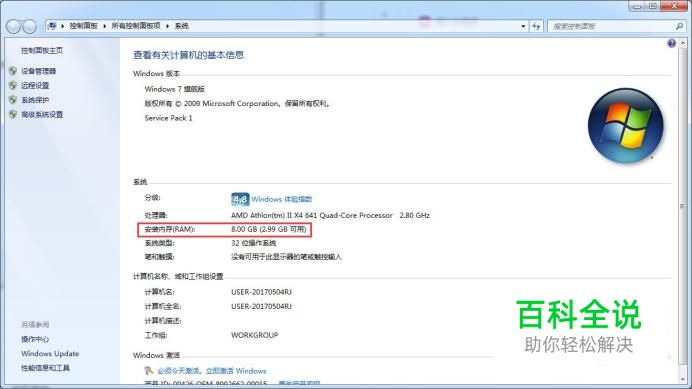Click USER-20170504RJ in the 计算机全名 row
This screenshot has height=389, width=692.
click(261, 306)
